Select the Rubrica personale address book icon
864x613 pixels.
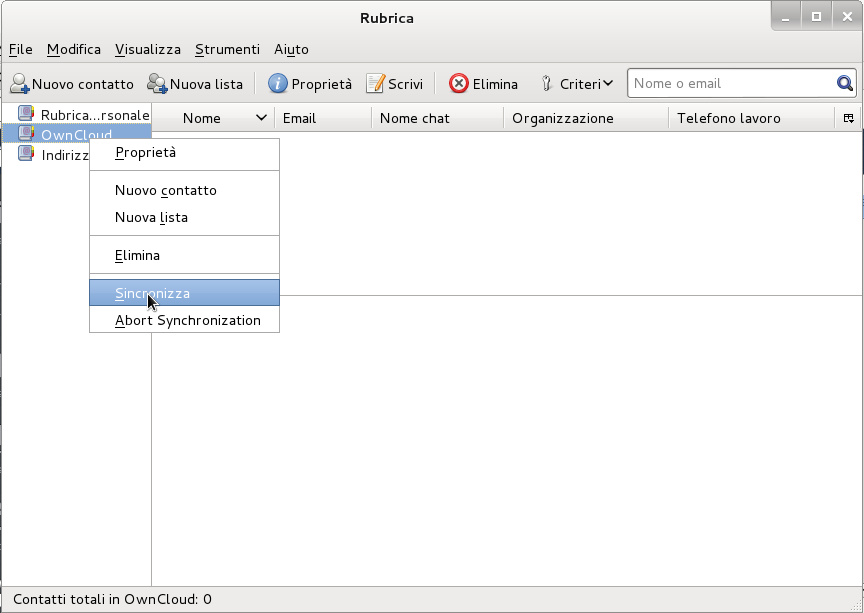(26, 115)
